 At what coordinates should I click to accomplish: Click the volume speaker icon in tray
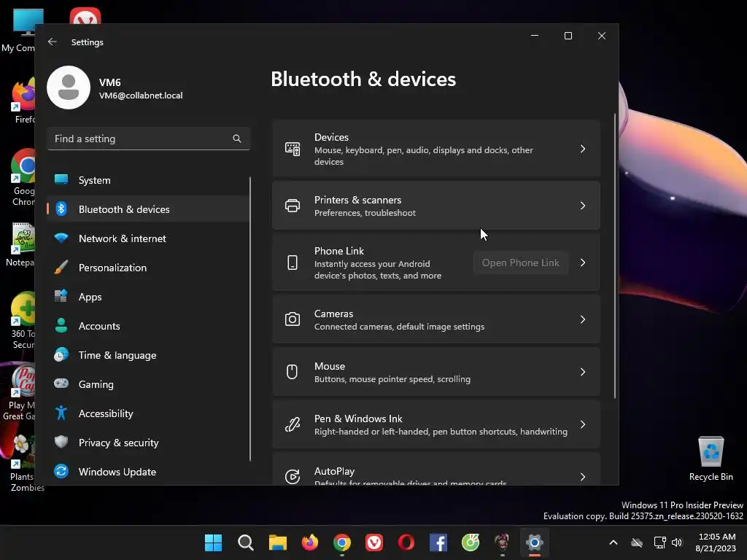677,542
